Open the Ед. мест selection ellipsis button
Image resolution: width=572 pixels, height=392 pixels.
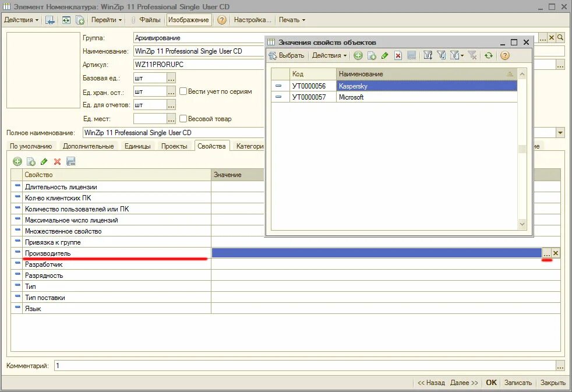[x=171, y=118]
